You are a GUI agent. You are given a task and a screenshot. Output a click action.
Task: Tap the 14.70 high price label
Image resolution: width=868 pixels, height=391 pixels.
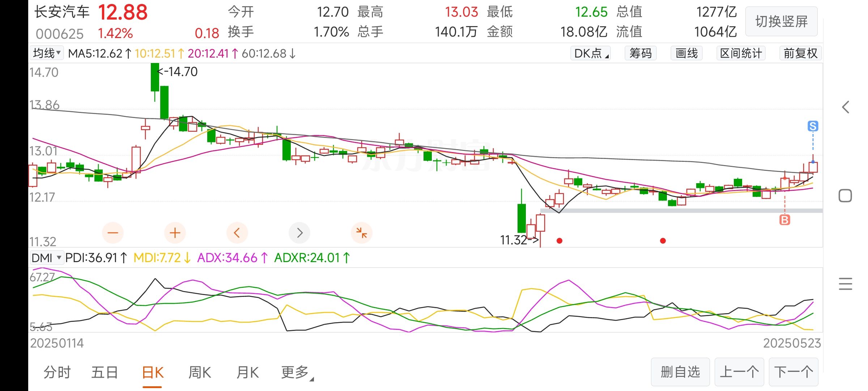(178, 72)
